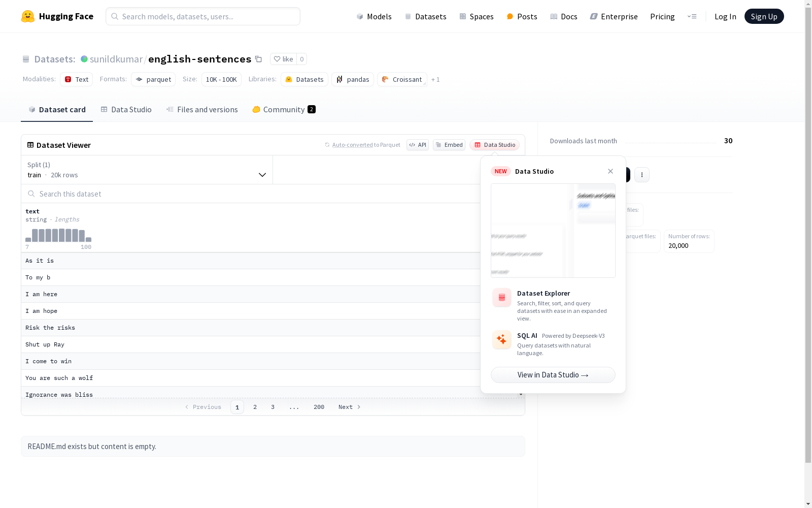The width and height of the screenshot is (812, 508).
Task: Click the Dataset Viewer table icon
Action: tap(30, 145)
